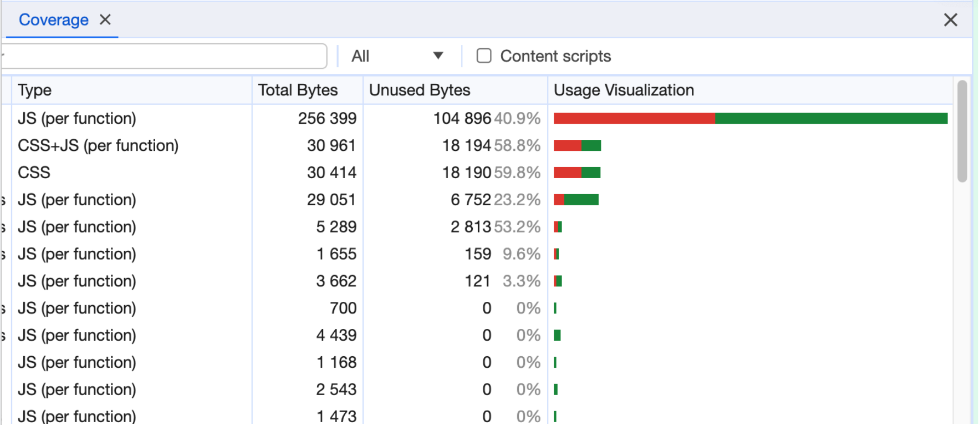Select the row with 29 051 total bytes
This screenshot has height=425, width=980.
477,200
